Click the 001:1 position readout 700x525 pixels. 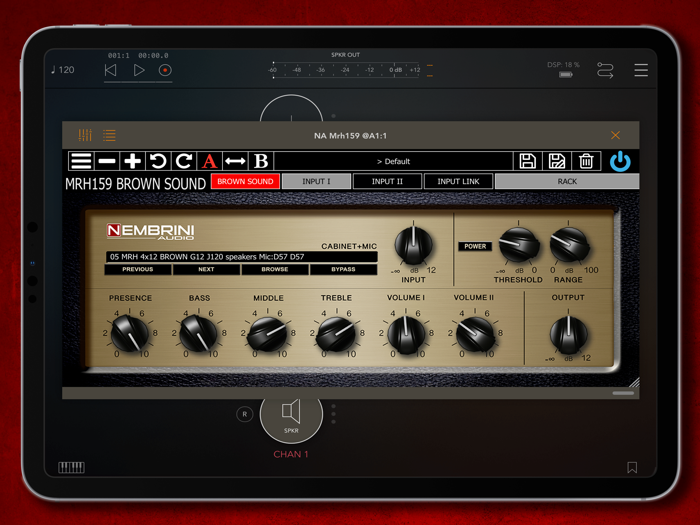119,55
